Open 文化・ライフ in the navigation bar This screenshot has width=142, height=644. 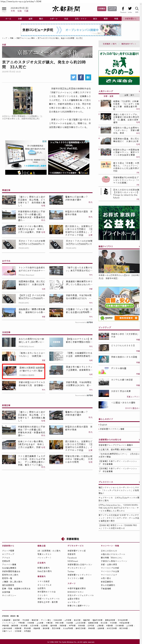tap(80, 19)
